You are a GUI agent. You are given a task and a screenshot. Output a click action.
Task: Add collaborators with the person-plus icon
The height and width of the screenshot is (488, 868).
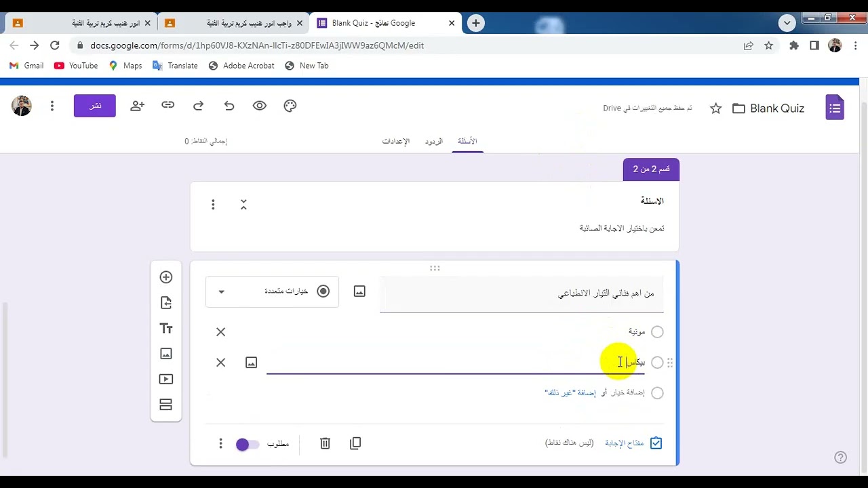[x=138, y=106]
